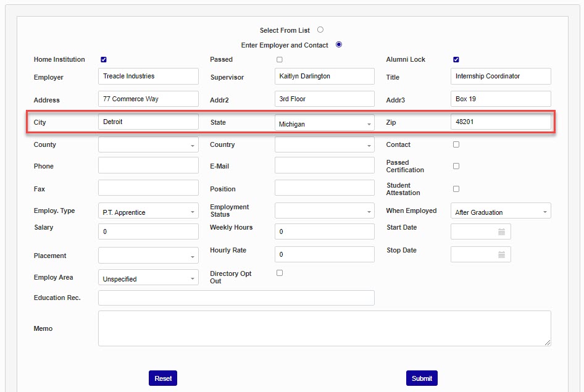Expand the Employ. Type dropdown
The image size is (584, 392).
tap(148, 212)
